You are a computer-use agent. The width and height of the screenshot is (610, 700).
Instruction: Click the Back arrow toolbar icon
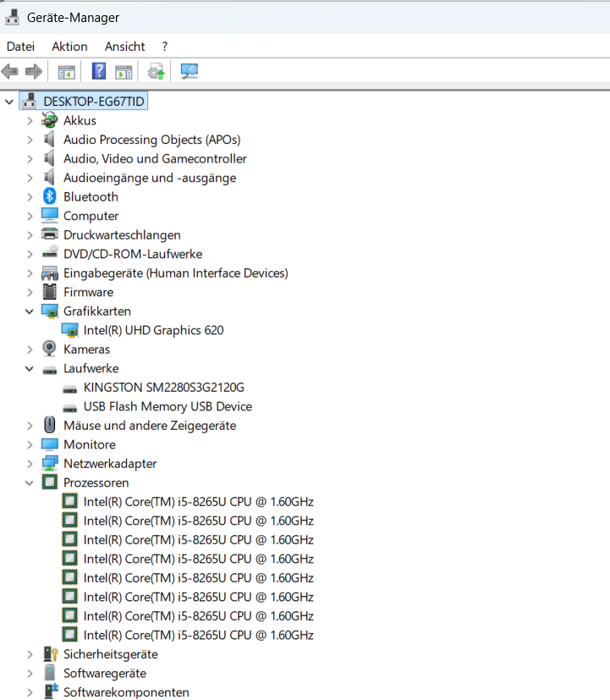[x=10, y=71]
